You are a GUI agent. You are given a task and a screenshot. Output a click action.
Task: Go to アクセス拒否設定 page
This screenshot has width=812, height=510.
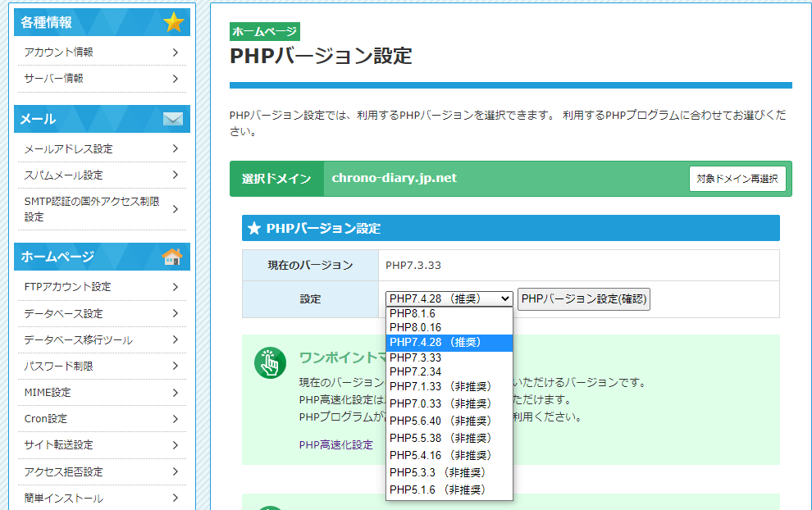point(102,471)
